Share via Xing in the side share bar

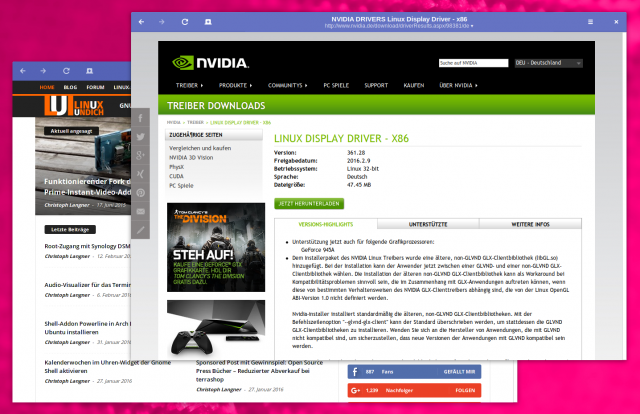pos(140,174)
